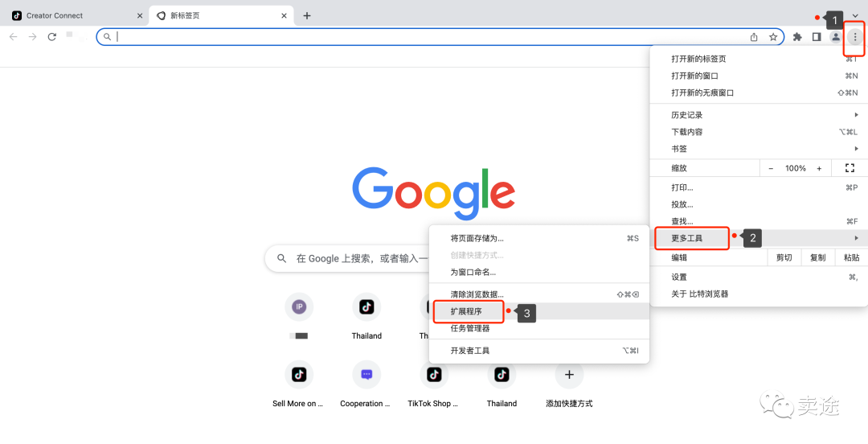The width and height of the screenshot is (868, 444).
Task: Open 设置 from the menu
Action: tap(759, 277)
